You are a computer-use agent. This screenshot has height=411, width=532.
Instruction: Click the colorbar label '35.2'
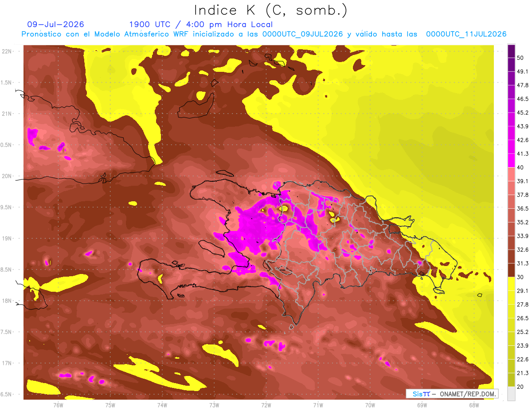tap(523, 223)
